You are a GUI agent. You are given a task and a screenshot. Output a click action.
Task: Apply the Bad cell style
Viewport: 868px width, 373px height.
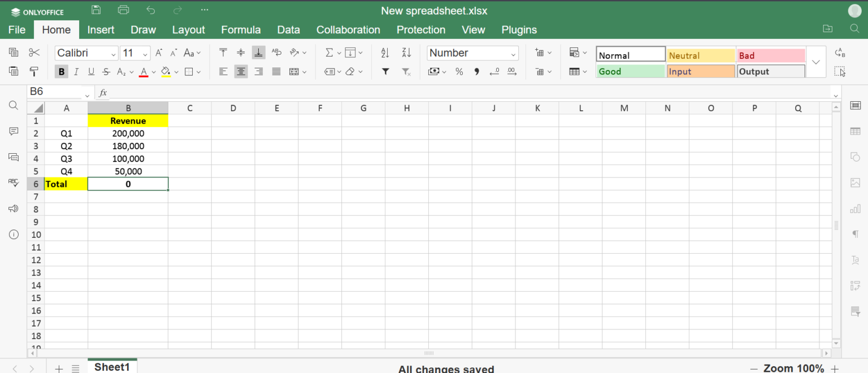click(771, 55)
